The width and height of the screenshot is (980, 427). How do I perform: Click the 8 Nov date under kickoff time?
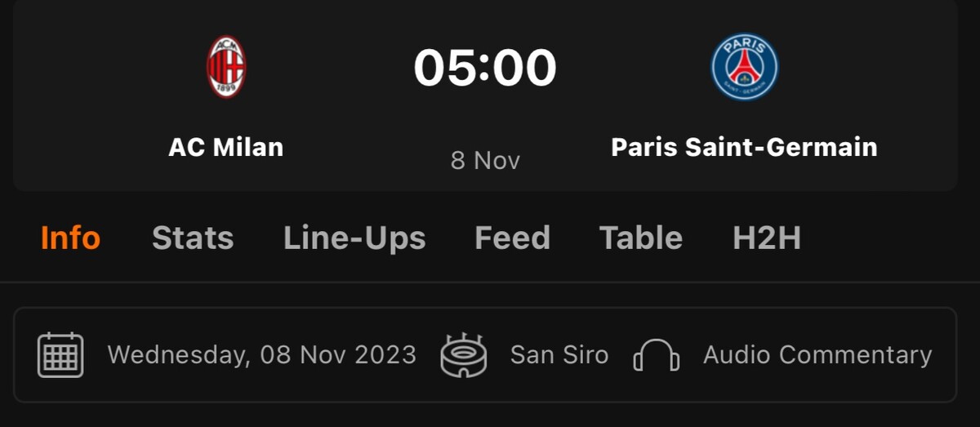[x=485, y=160]
